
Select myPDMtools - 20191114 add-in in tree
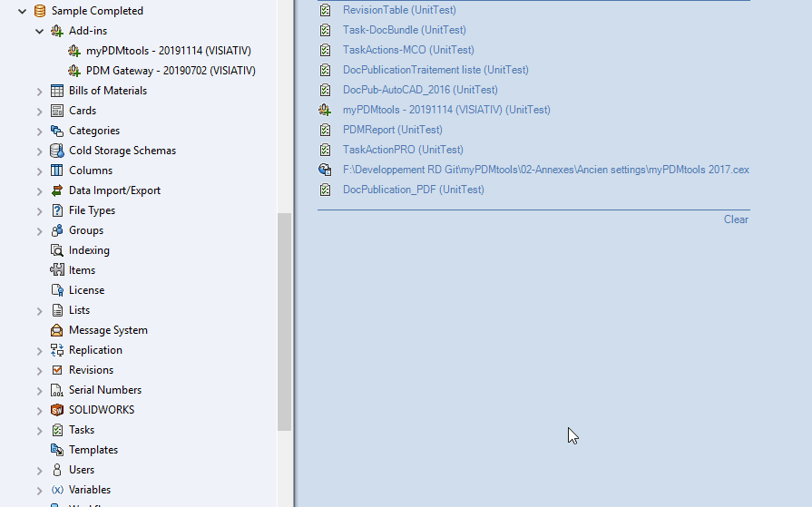pos(171,51)
